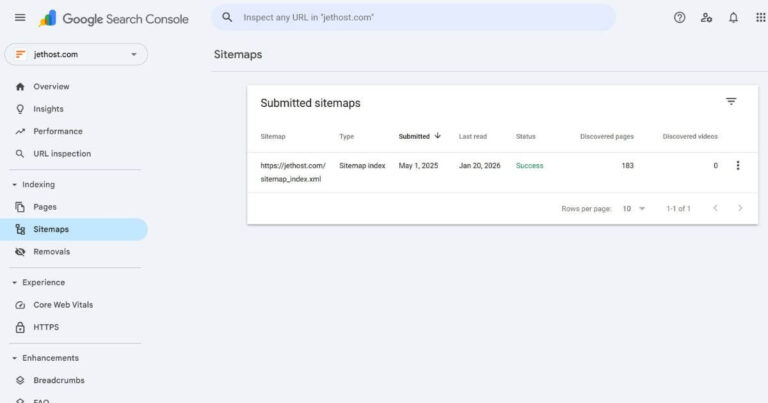Open the hamburger main menu
768x403 pixels.
[20, 18]
